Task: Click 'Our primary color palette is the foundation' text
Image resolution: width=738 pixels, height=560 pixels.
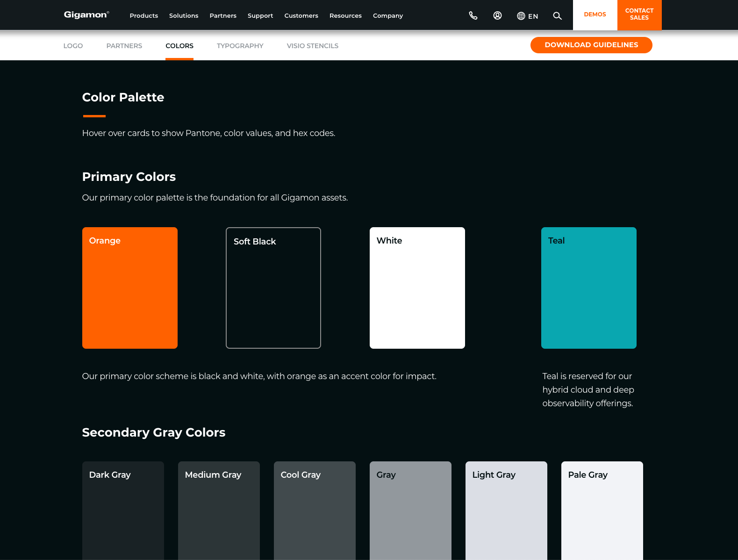Action: [x=215, y=198]
